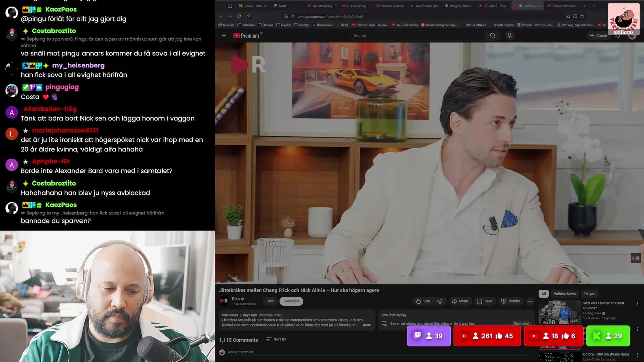
Task: Open the YouTube hamburger guide menu
Action: (224, 36)
